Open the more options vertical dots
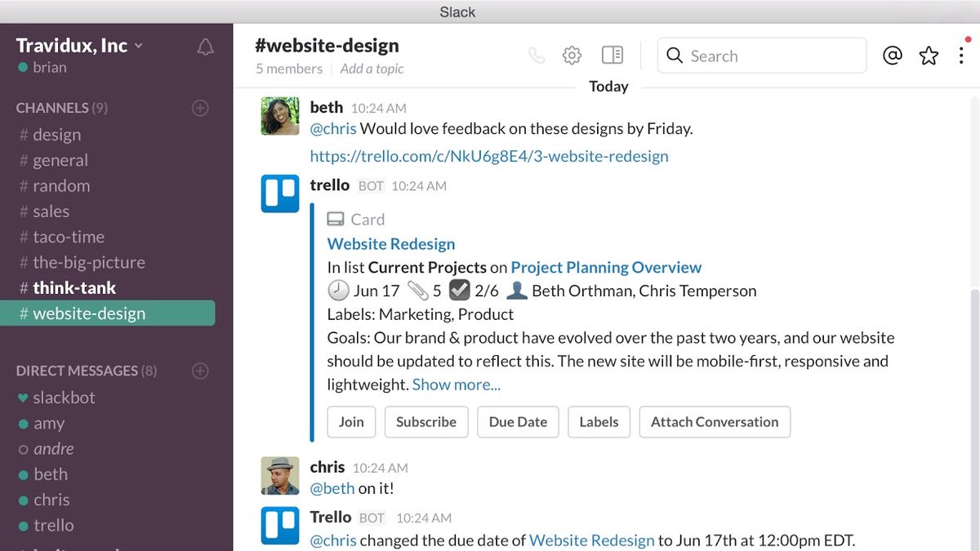 tap(961, 56)
